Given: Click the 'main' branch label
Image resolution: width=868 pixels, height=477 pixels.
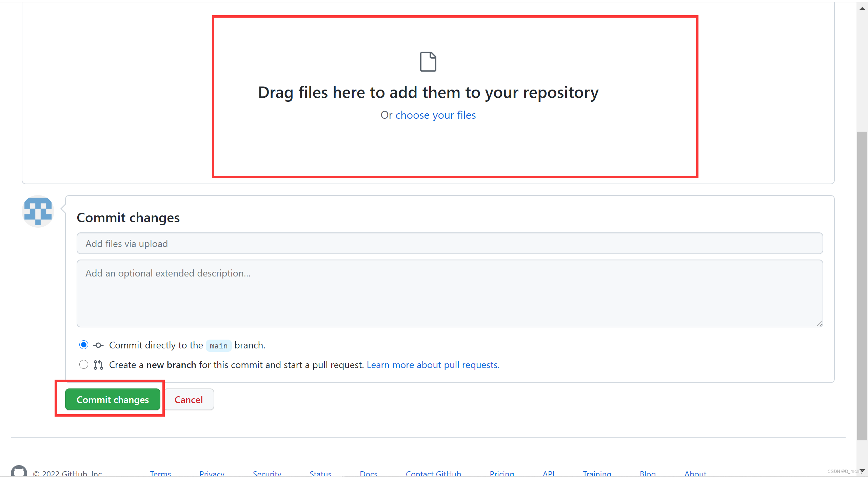Looking at the screenshot, I should click(x=219, y=346).
